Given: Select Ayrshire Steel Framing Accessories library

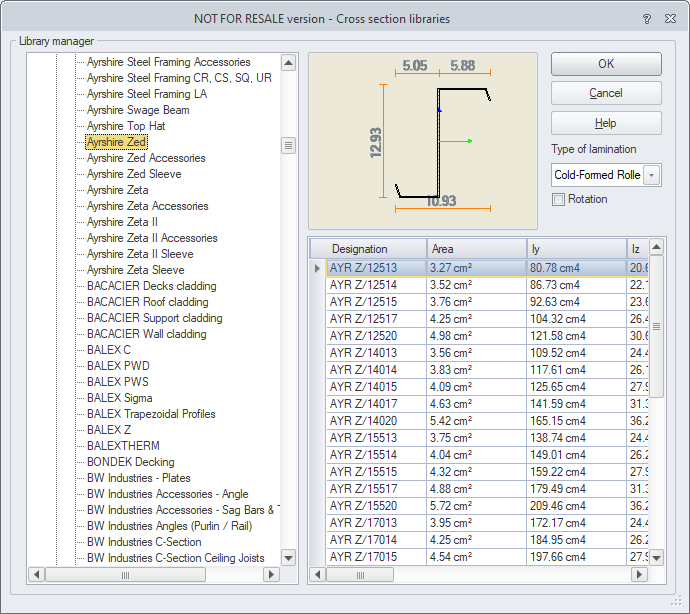Looking at the screenshot, I should coord(169,62).
